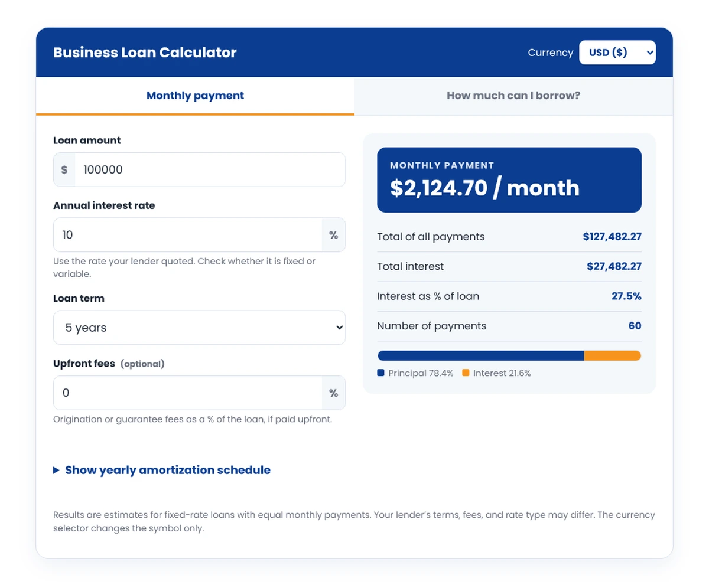Click the percent suffix of Annual interest rate

[x=334, y=235]
